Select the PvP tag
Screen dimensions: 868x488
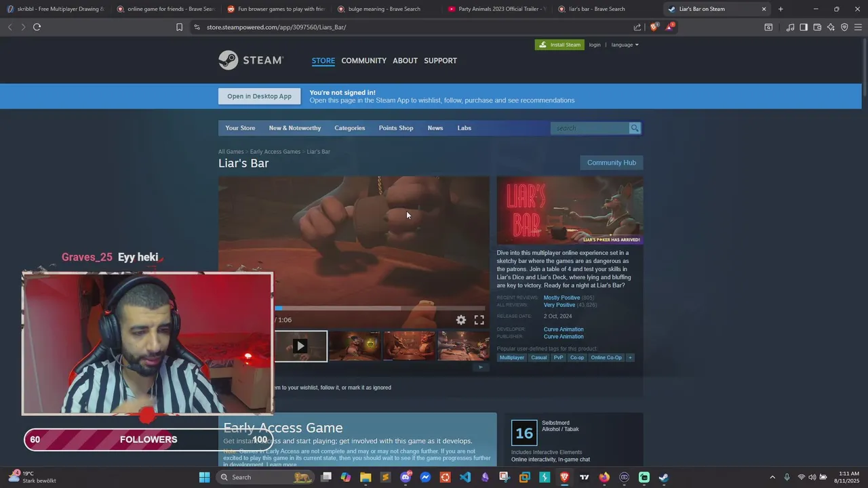click(x=558, y=357)
